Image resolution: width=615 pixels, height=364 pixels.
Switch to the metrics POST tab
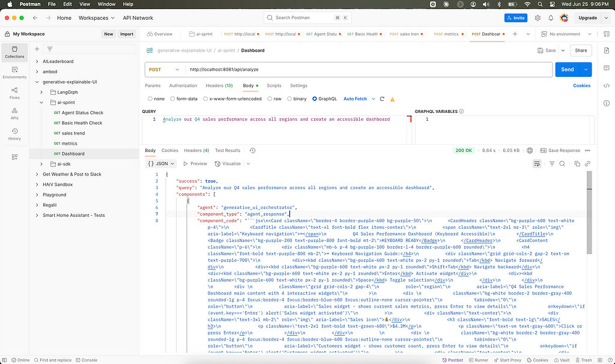pos(449,34)
